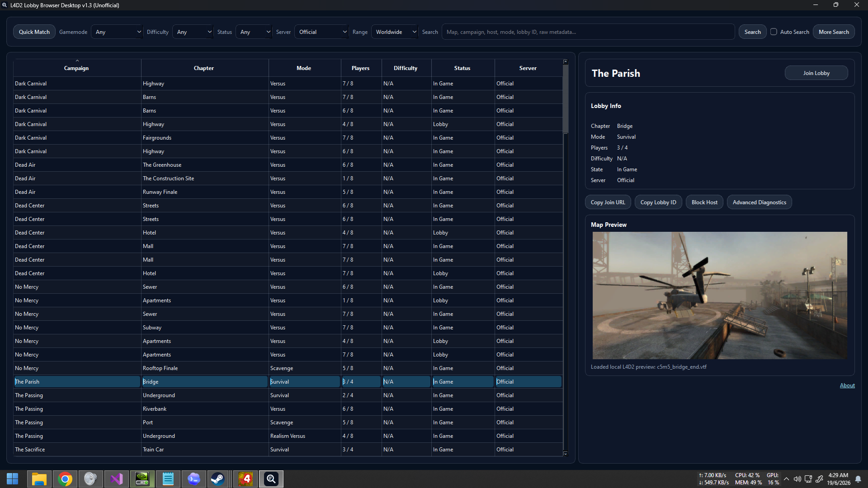
Task: Open NVIDIA app from taskbar
Action: 142,479
